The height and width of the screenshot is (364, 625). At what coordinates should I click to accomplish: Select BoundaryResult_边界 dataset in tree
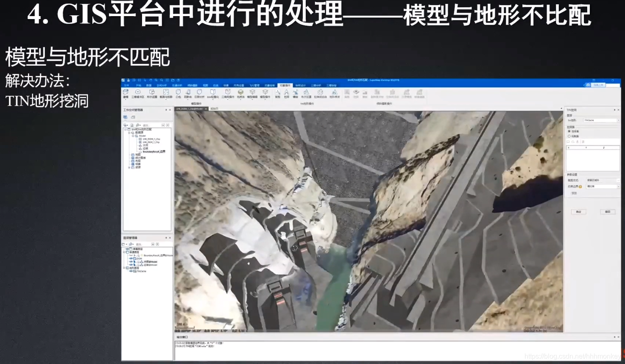(154, 152)
